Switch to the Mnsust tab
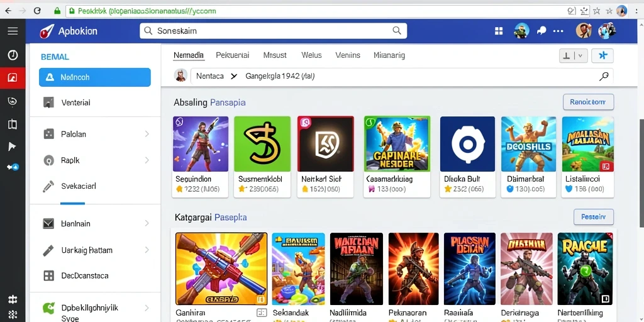This screenshot has width=644, height=322. (275, 55)
